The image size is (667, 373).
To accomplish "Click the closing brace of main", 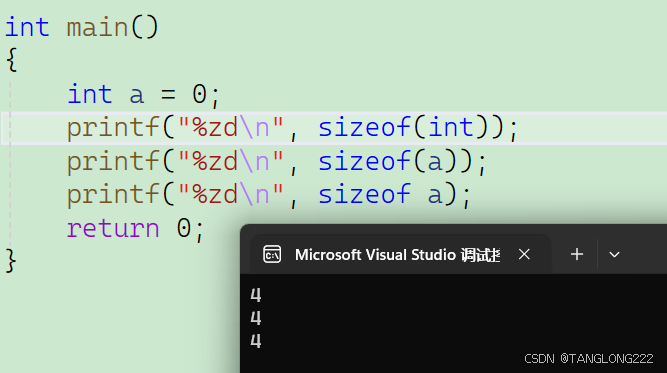I will [11, 260].
